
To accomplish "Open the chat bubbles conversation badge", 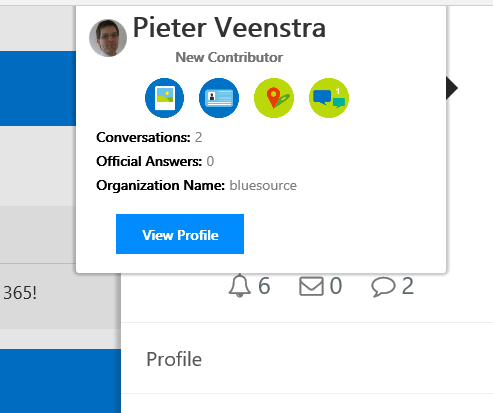I will click(x=329, y=98).
